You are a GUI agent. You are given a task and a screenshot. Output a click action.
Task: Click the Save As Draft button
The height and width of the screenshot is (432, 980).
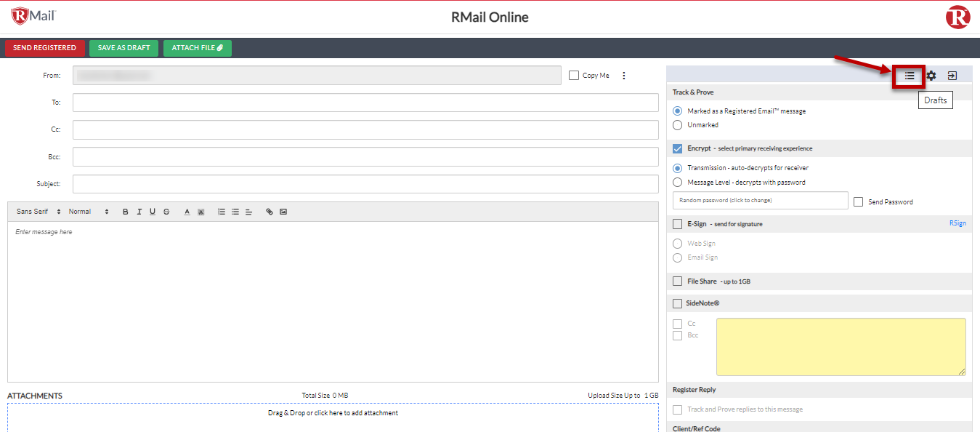[123, 48]
